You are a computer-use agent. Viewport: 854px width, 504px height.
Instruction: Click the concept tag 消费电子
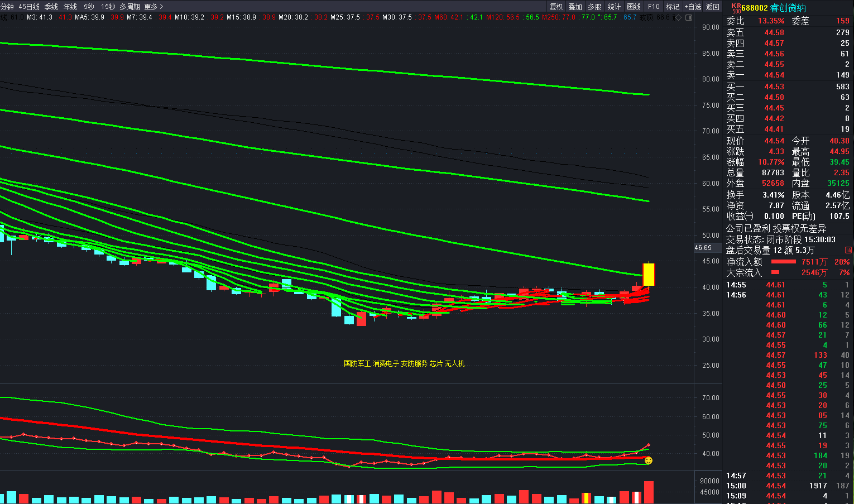[386, 363]
